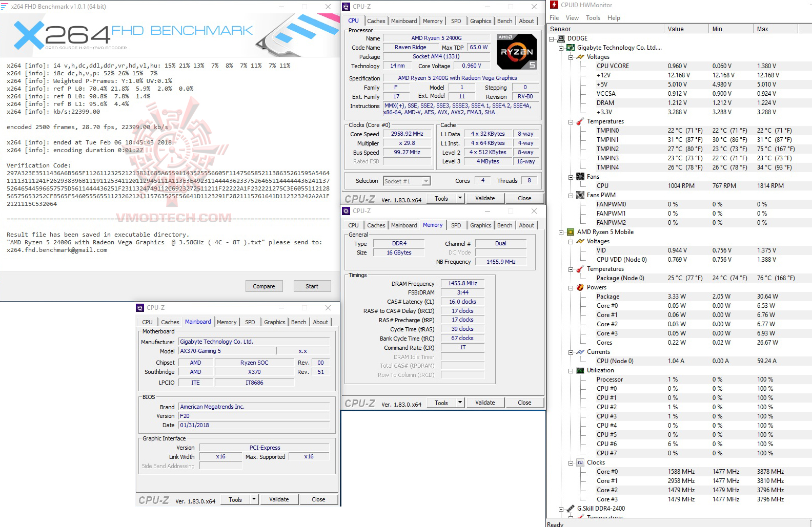This screenshot has width=812, height=527.
Task: Click the Value column header
Action: pos(686,29)
